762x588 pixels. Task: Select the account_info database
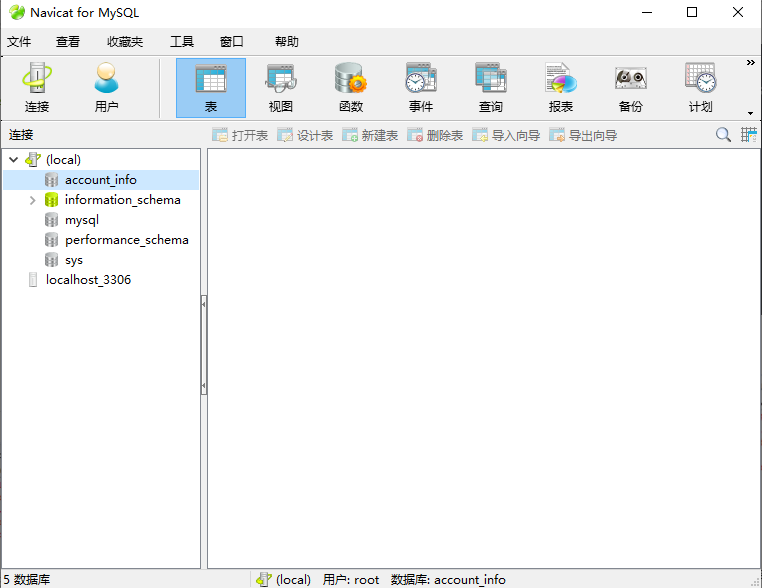coord(101,180)
